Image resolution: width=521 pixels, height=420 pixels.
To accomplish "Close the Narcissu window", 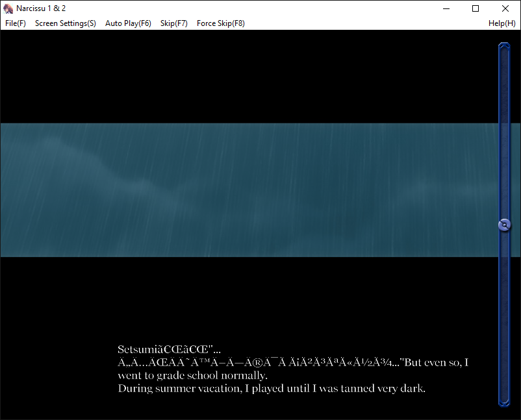I will (x=505, y=8).
